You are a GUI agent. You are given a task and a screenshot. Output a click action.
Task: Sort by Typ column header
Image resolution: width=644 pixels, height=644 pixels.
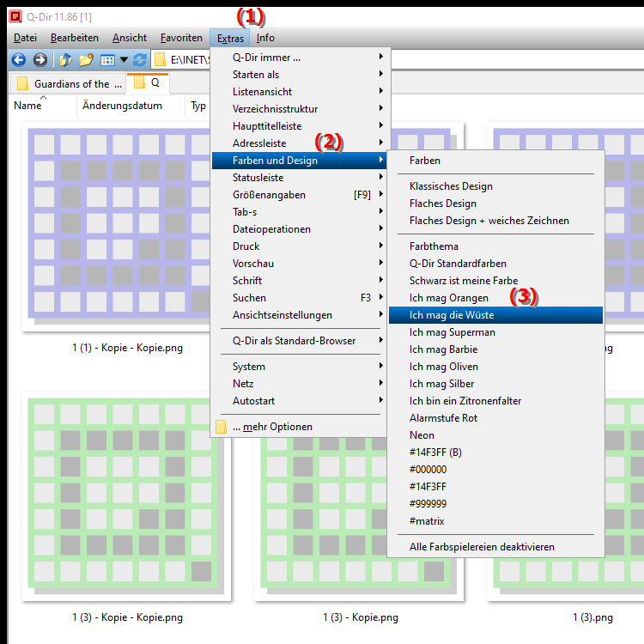tap(198, 106)
